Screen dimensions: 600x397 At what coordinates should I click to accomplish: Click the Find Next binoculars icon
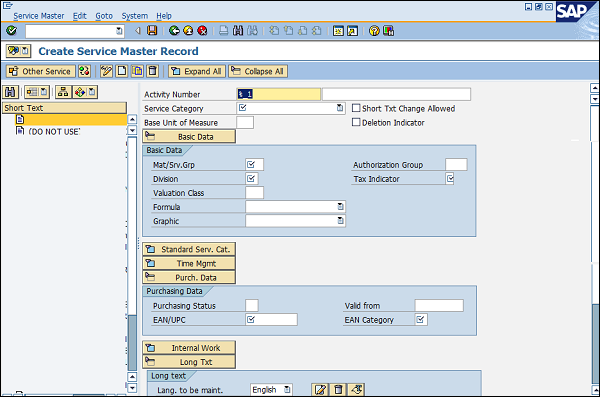pos(252,31)
